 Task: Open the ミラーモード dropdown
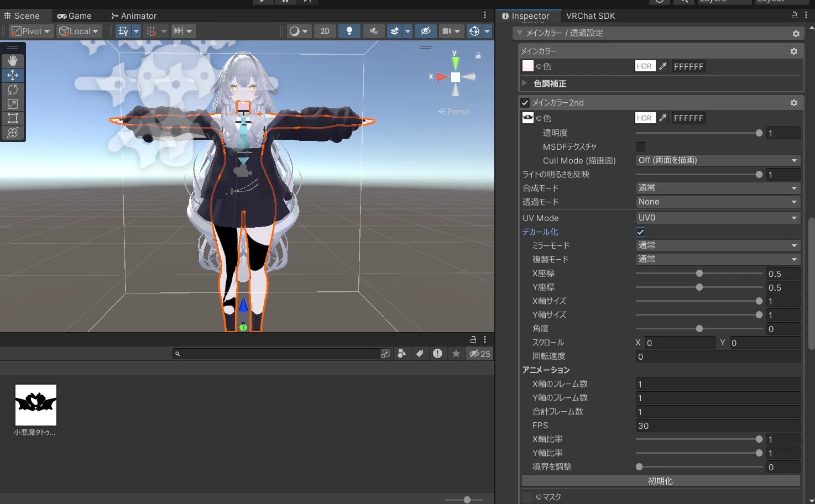coord(718,245)
